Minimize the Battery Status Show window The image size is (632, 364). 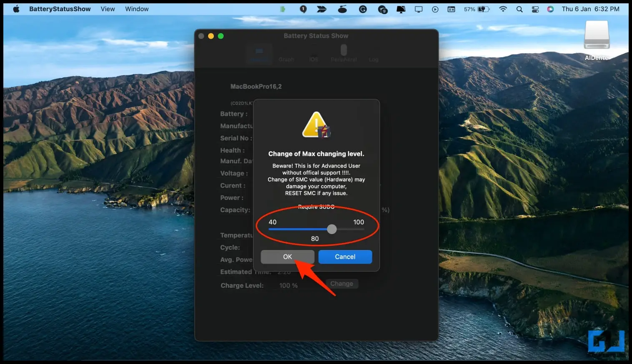pyautogui.click(x=211, y=36)
